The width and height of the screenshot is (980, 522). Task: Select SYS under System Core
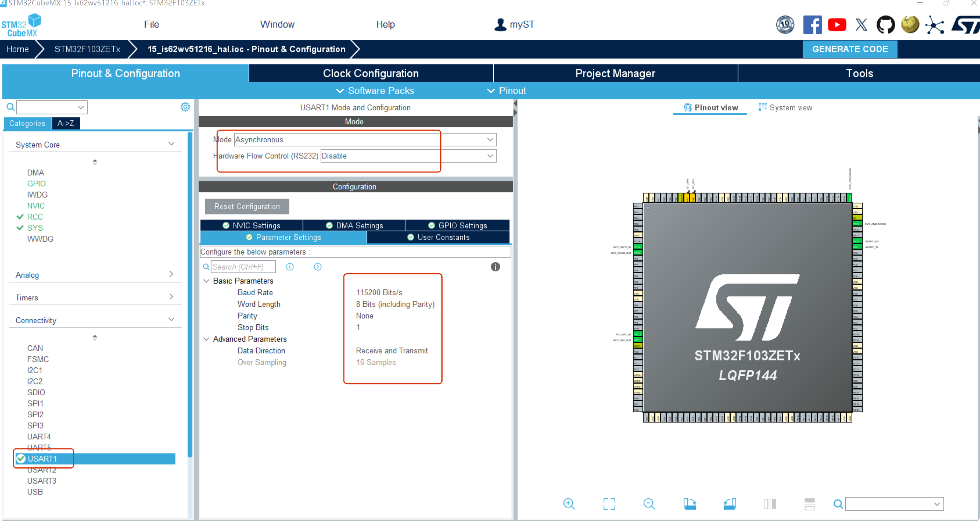(x=35, y=227)
